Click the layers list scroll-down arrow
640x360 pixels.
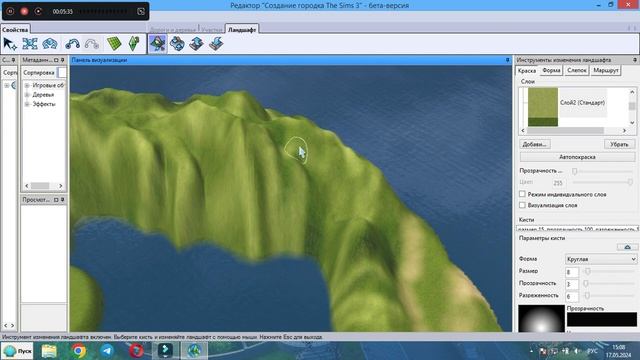pyautogui.click(x=632, y=122)
